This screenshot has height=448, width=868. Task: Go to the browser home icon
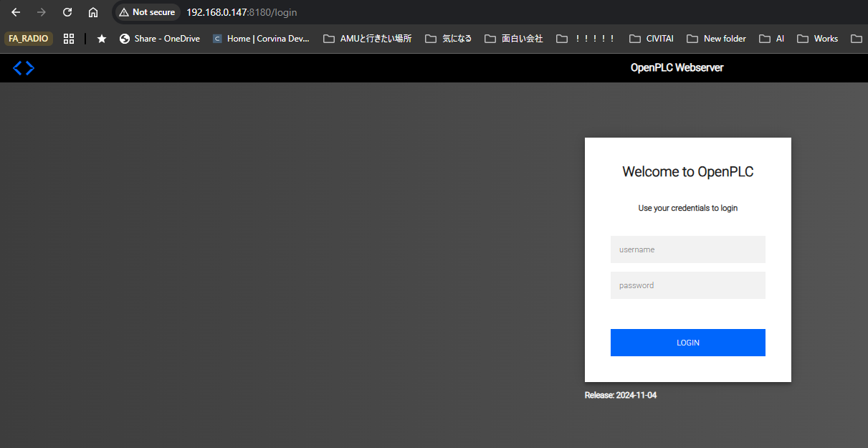click(x=93, y=12)
